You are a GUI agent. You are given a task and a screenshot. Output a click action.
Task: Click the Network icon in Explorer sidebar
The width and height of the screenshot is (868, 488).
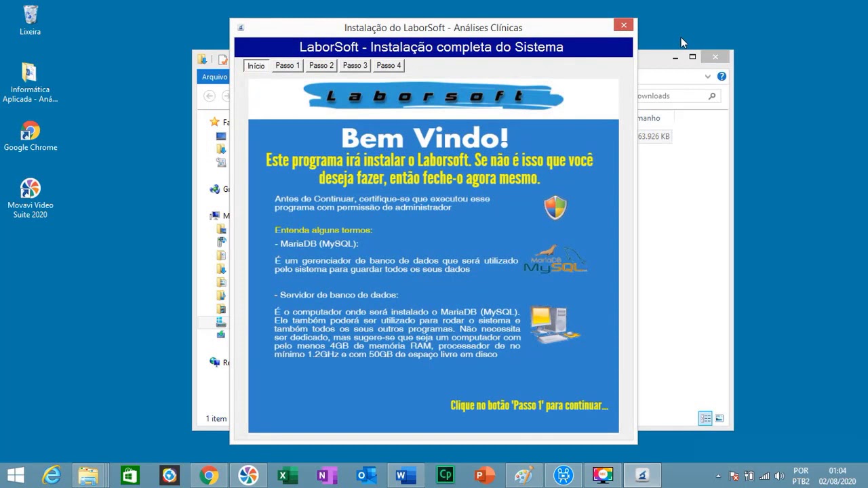tap(215, 363)
